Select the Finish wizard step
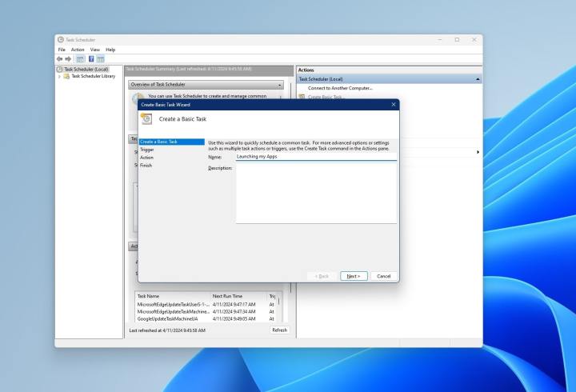 (x=146, y=166)
